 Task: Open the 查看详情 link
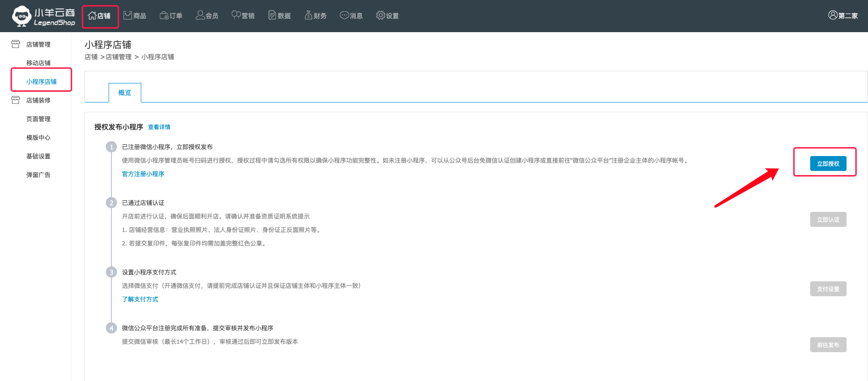[x=159, y=127]
